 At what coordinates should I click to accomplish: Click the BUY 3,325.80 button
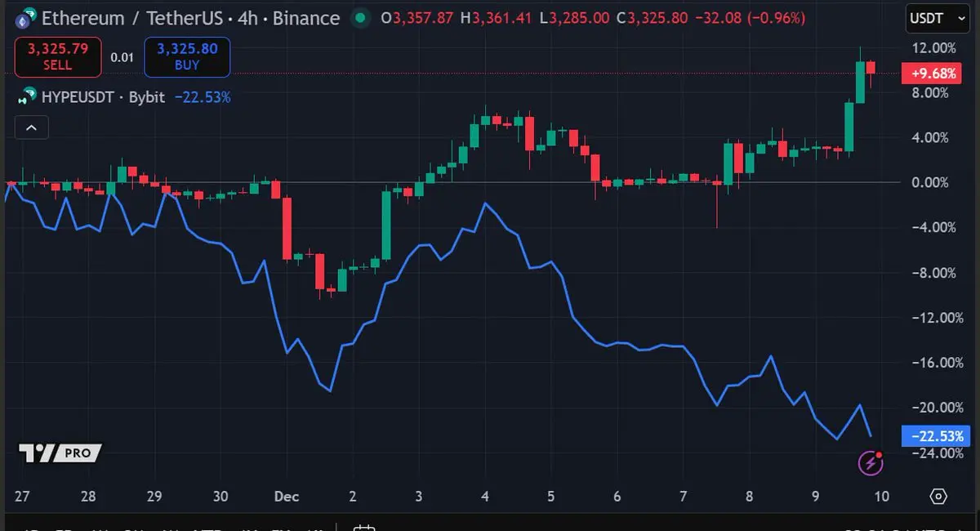187,57
